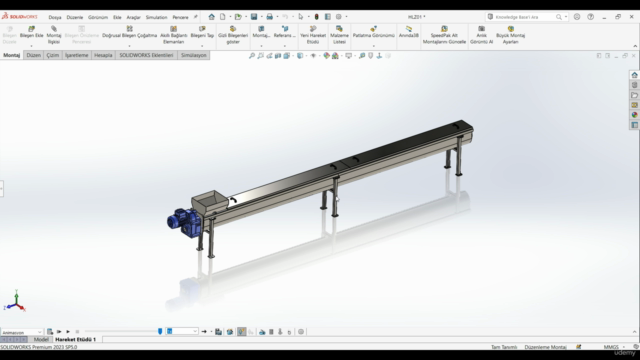Image resolution: width=640 pixels, height=360 pixels.
Task: Click the Bileşen Ekle (insert component) icon
Action: [x=31, y=29]
